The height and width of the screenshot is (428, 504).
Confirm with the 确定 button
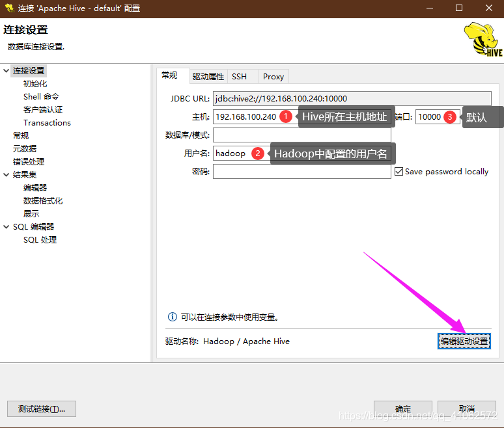click(403, 408)
